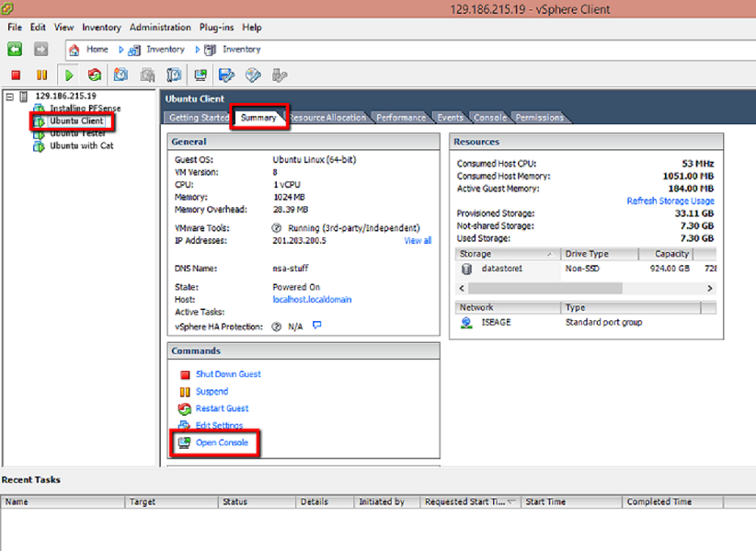Image resolution: width=756 pixels, height=551 pixels.
Task: Select Ubuntu Client in inventory tree
Action: 76,121
